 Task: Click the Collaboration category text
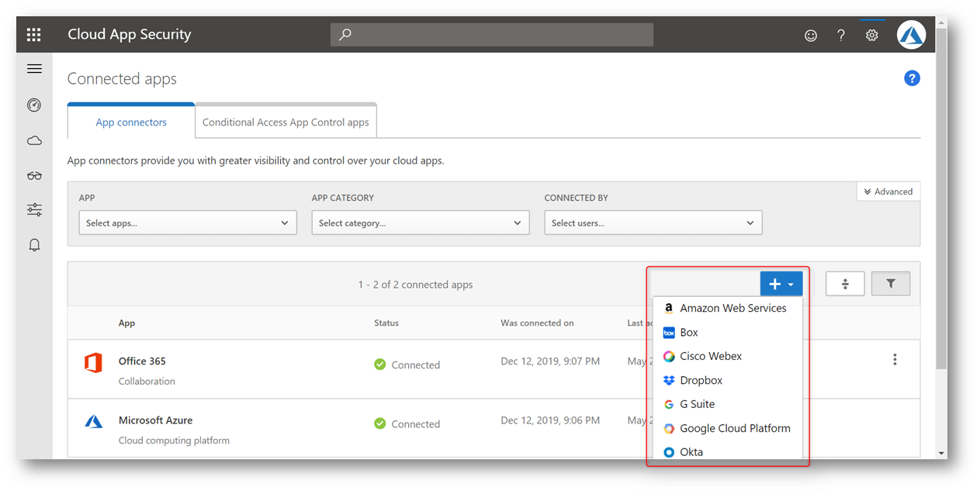click(147, 381)
